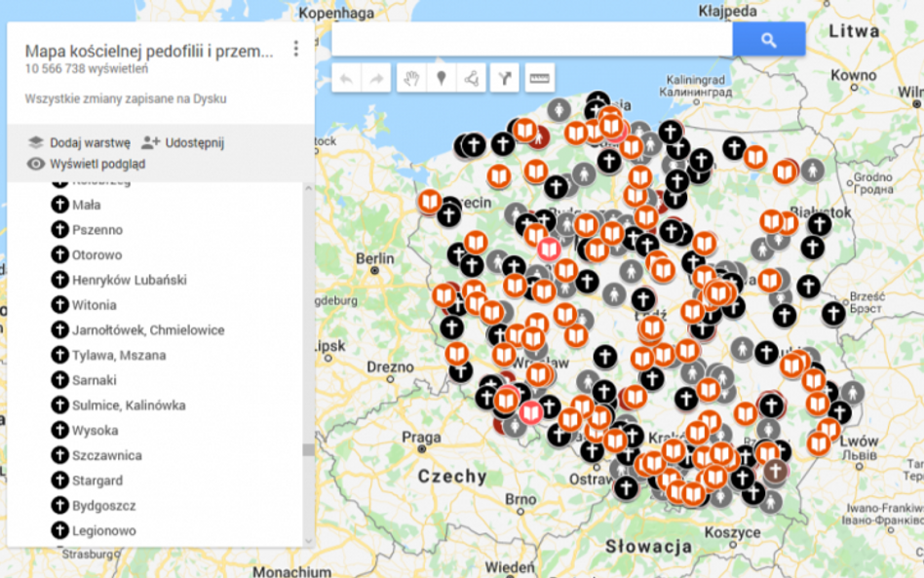924x578 pixels.
Task: Click the gray person marker near Grodno
Action: 812,171
